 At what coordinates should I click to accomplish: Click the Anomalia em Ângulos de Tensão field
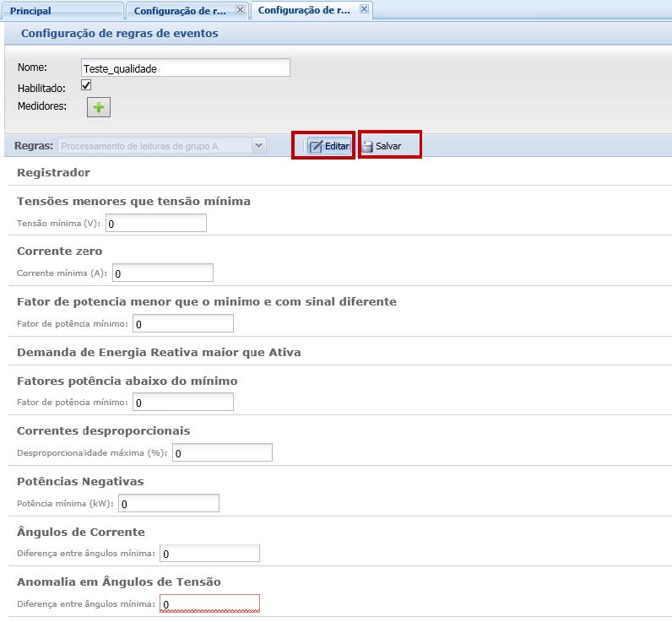(209, 603)
